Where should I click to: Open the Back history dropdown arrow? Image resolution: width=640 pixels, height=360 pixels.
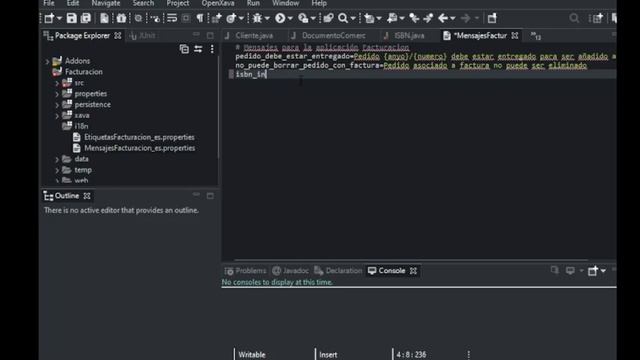453,18
